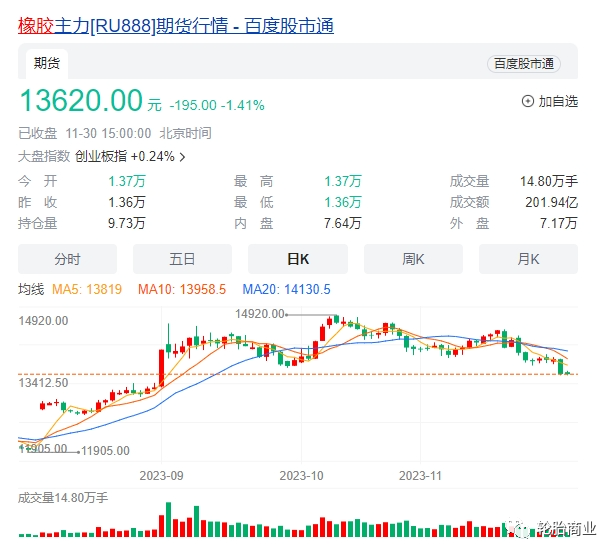Image resolution: width=616 pixels, height=556 pixels.
Task: Click the 成交量14.80万手 volume label
Action: click(63, 497)
